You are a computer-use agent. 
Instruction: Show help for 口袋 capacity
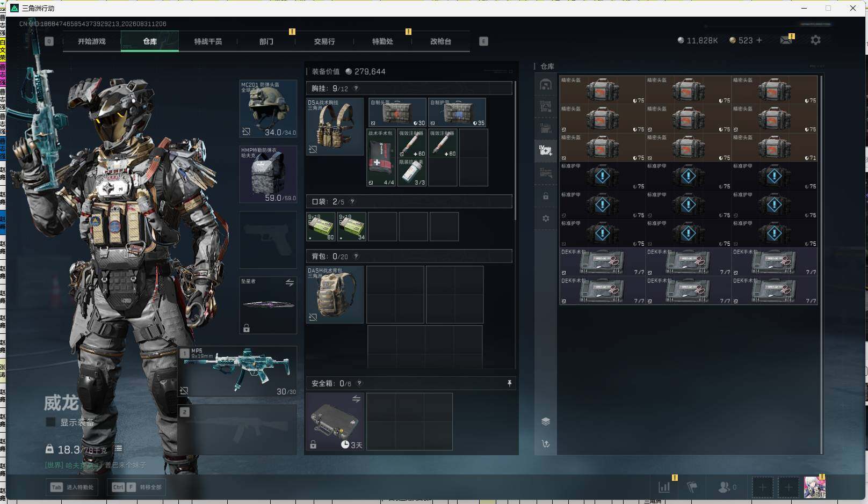[x=352, y=202]
